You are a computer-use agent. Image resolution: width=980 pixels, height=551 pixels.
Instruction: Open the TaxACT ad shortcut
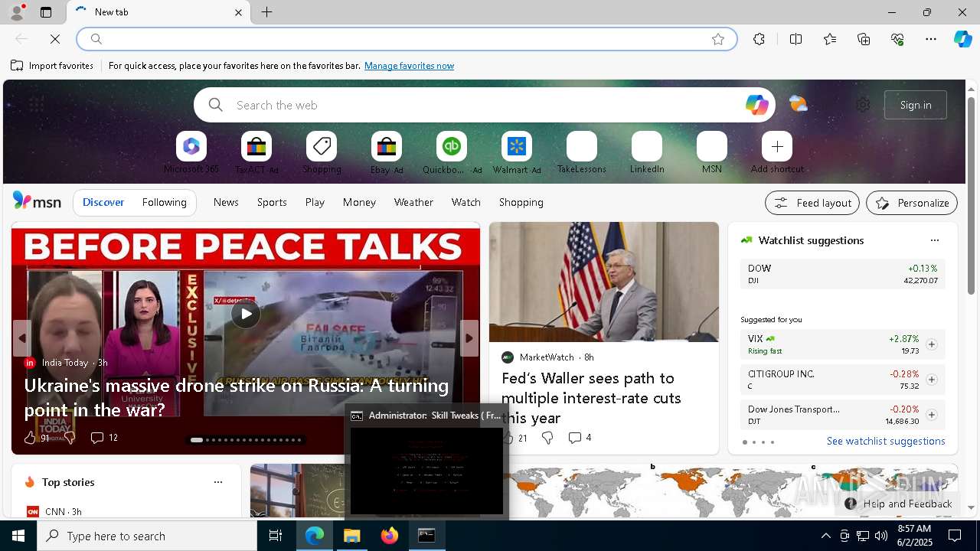[x=256, y=153]
